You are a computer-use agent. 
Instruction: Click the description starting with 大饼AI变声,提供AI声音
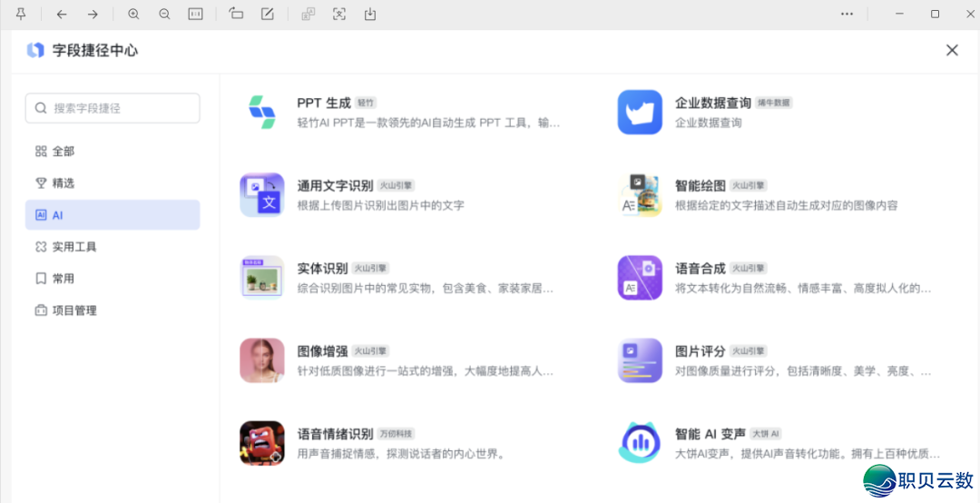click(808, 454)
